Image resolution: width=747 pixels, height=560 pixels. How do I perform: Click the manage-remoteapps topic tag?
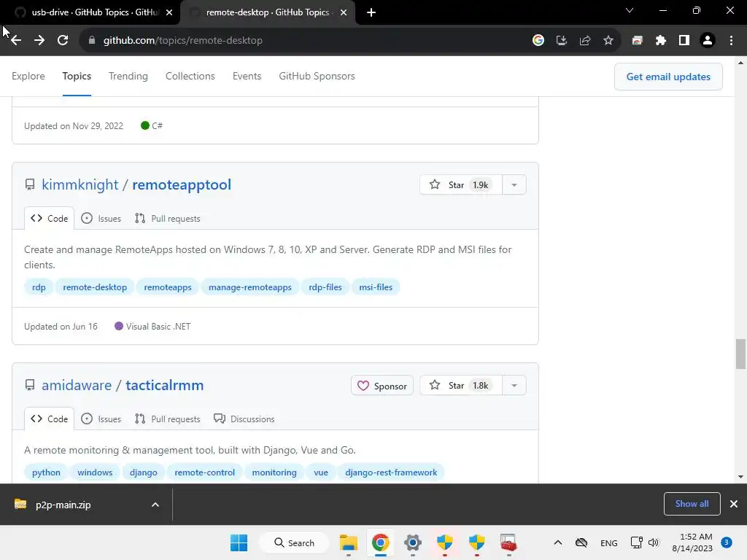tap(250, 287)
